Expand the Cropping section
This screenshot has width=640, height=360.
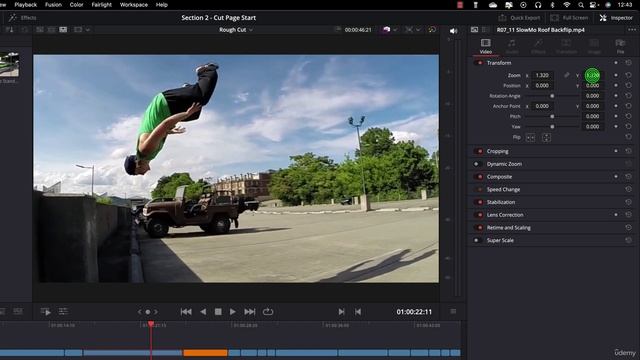(x=498, y=151)
